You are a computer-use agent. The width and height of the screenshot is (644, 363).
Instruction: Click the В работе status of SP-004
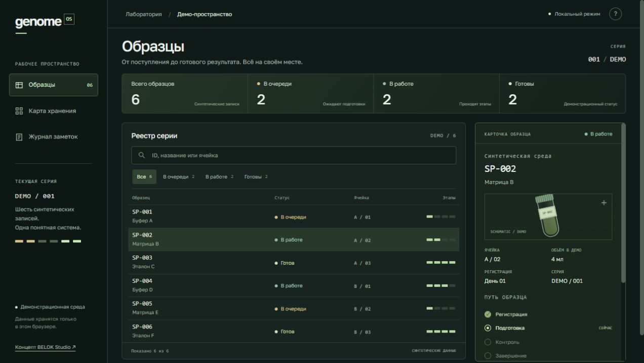tap(289, 286)
